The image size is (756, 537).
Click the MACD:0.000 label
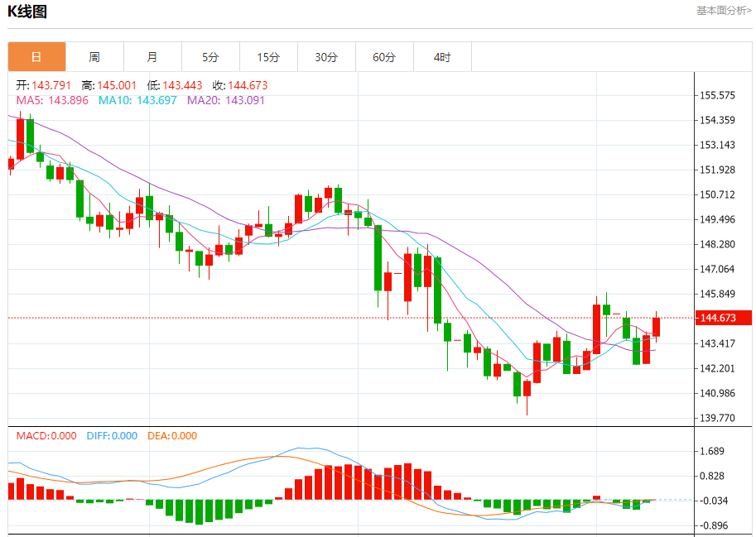[46, 436]
